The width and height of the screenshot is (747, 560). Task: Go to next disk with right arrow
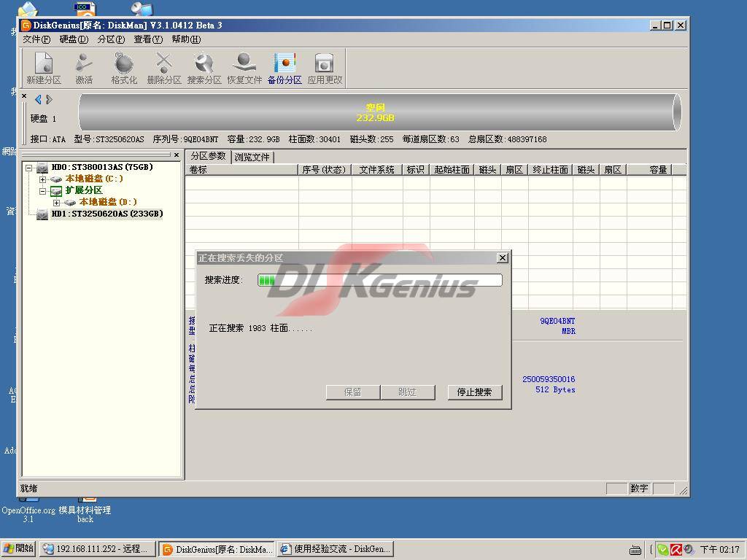click(x=49, y=99)
